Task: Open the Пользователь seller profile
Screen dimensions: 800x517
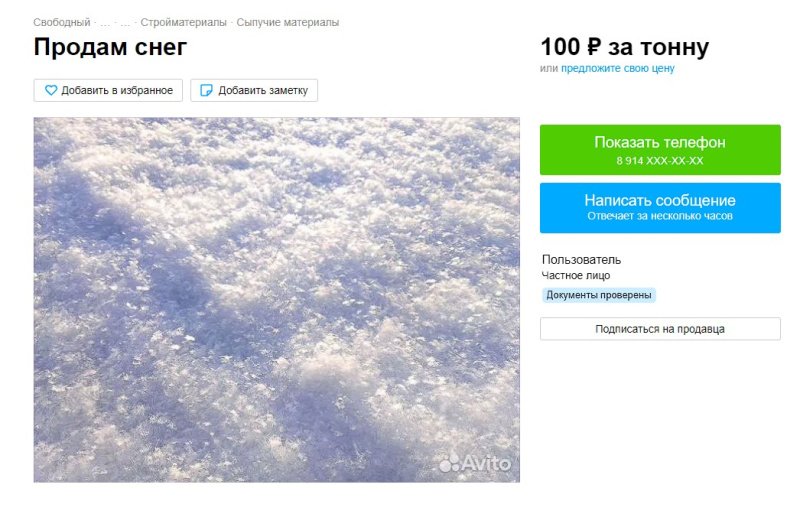Action: click(581, 259)
